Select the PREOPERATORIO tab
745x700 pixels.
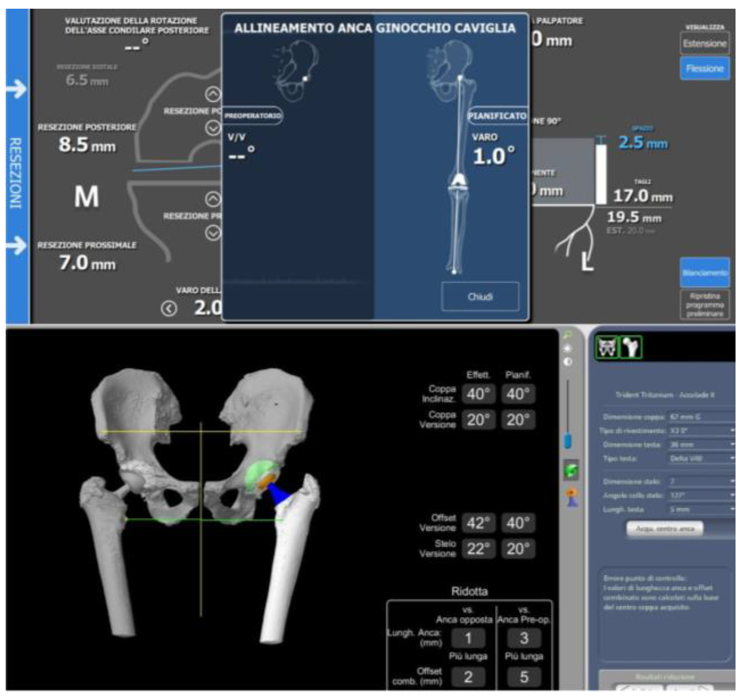[x=252, y=116]
